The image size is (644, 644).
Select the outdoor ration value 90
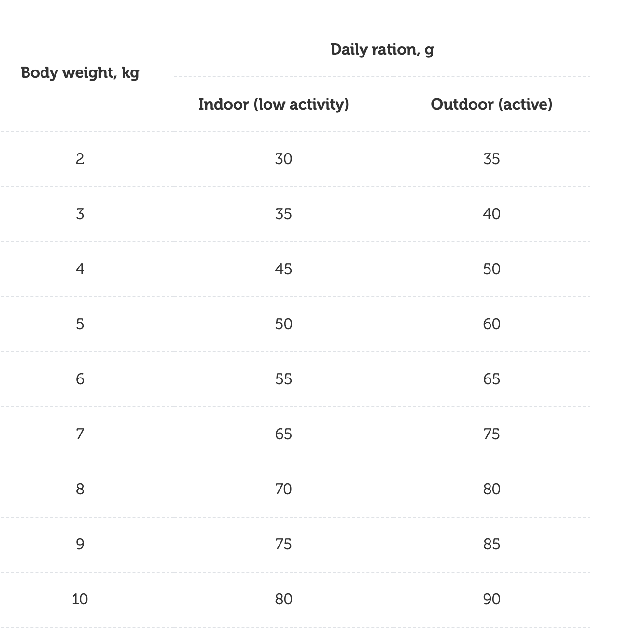491,599
